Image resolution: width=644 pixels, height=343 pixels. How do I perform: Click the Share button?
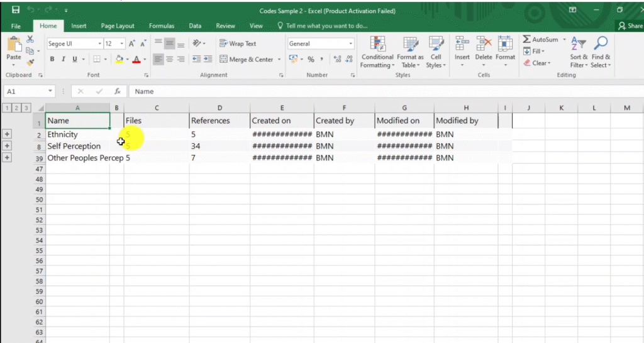click(630, 26)
